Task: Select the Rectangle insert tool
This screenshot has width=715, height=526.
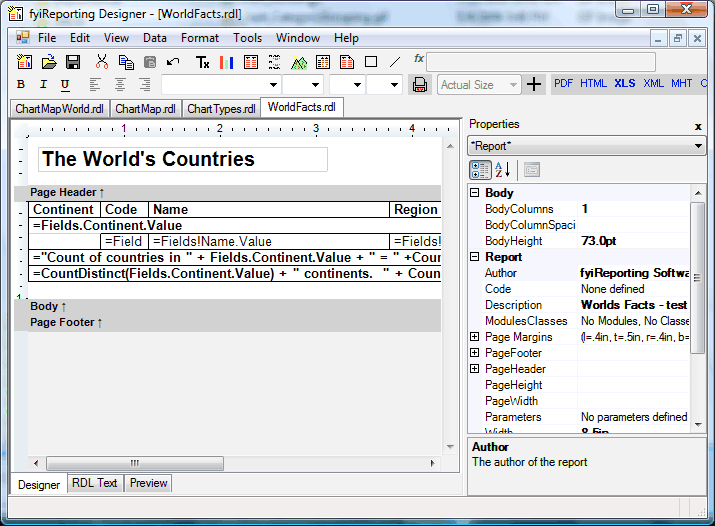Action: pyautogui.click(x=371, y=62)
